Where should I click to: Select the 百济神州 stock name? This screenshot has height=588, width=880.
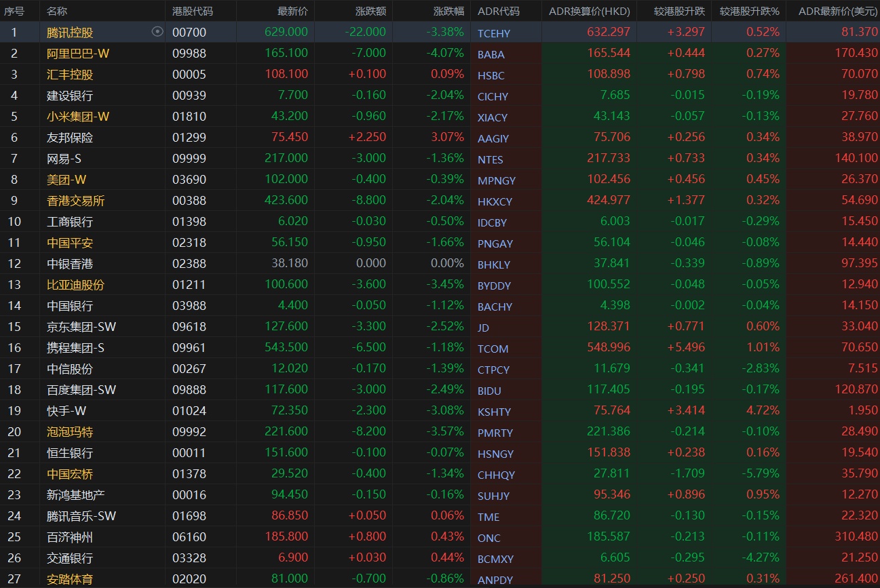[x=70, y=536]
